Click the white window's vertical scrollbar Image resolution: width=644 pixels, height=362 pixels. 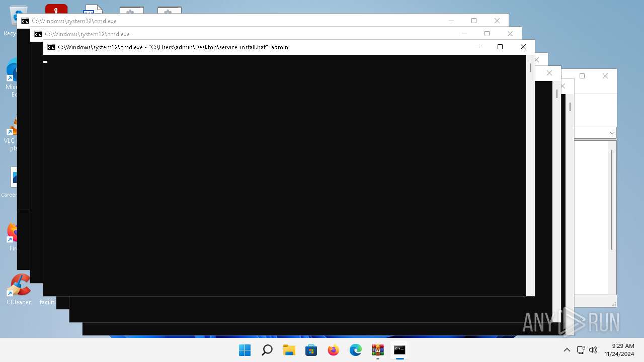612,217
